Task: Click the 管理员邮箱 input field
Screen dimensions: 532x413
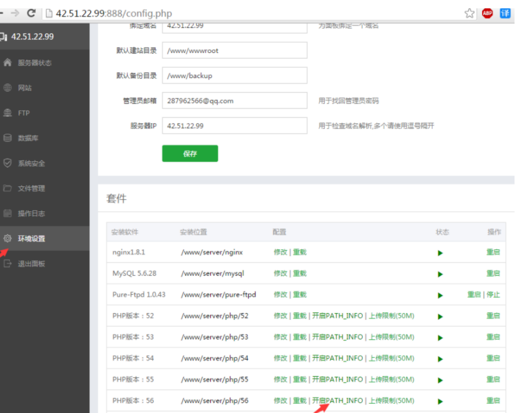Action: click(234, 101)
